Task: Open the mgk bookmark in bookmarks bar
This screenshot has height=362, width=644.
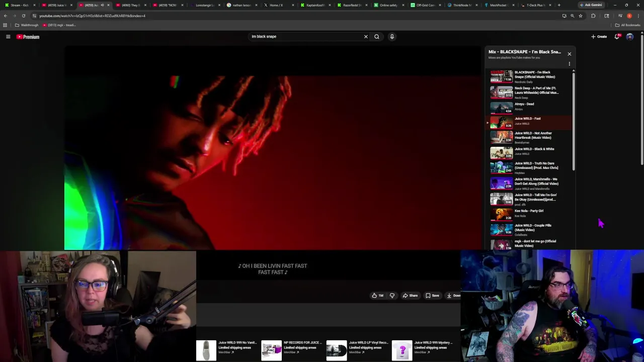Action: click(x=59, y=25)
